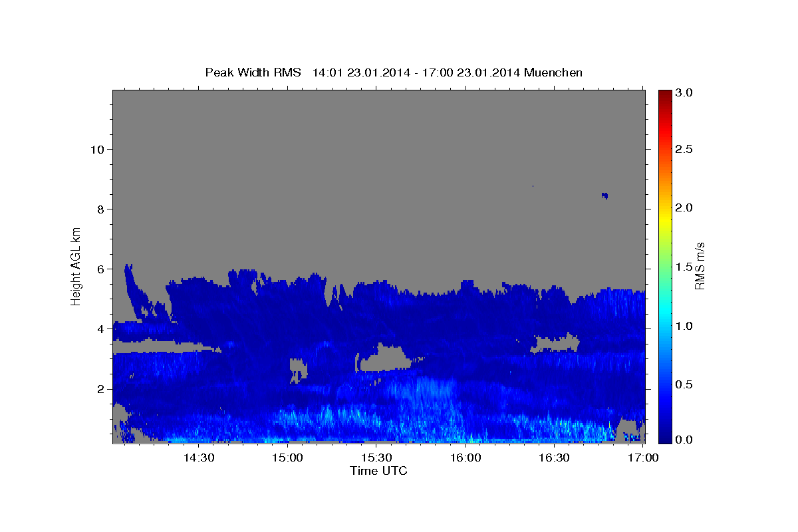This screenshot has width=798, height=532.
Task: Click the 'Height AGL km' axis label
Action: coord(76,266)
